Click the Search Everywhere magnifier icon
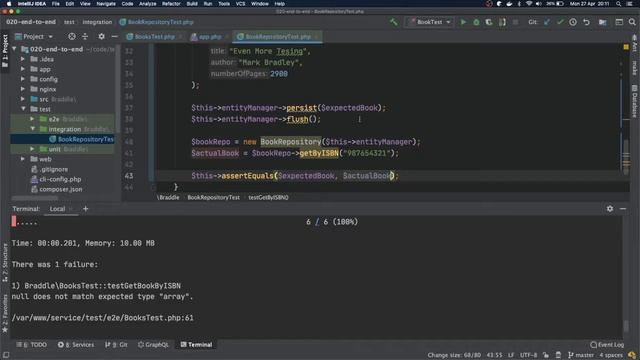The width and height of the screenshot is (640, 360). coord(632,22)
